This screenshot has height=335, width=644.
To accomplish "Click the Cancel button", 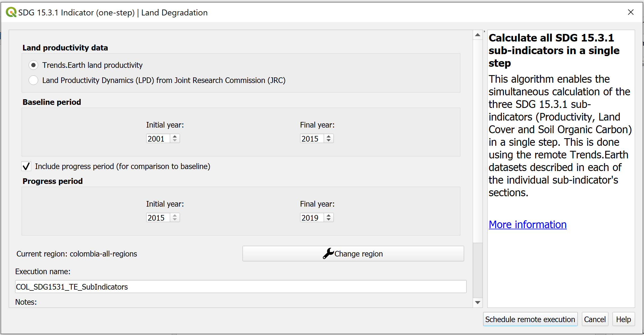I will point(595,319).
